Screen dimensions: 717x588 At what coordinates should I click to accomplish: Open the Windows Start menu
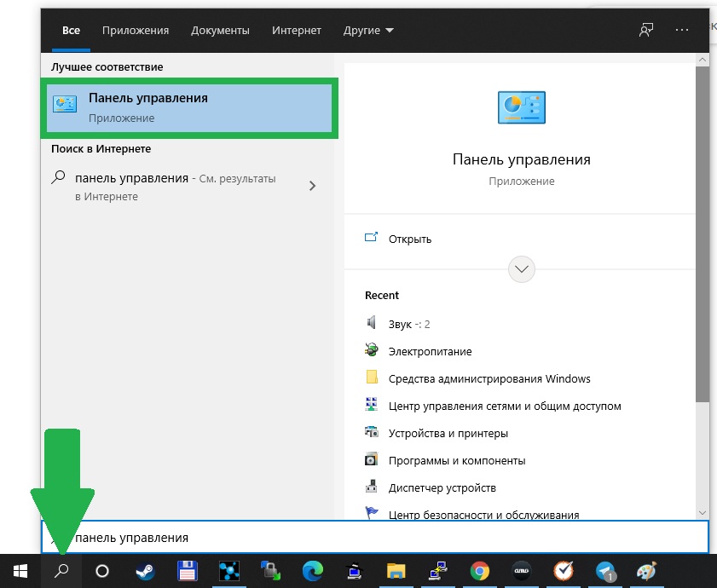[x=20, y=571]
